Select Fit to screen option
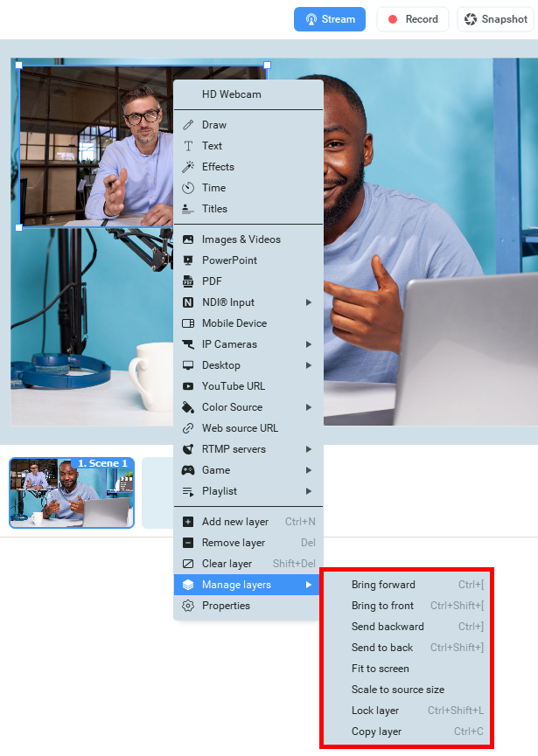Image resolution: width=538 pixels, height=756 pixels. click(x=381, y=669)
